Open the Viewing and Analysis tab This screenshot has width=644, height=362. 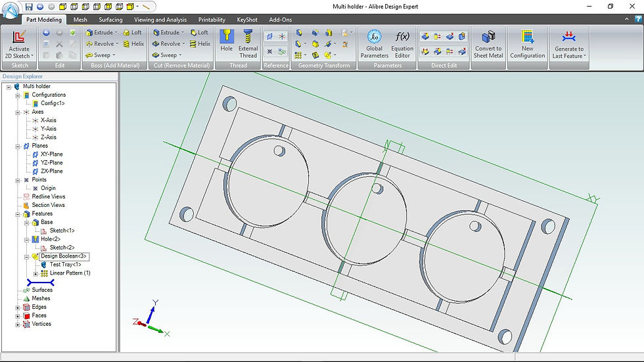pyautogui.click(x=160, y=19)
